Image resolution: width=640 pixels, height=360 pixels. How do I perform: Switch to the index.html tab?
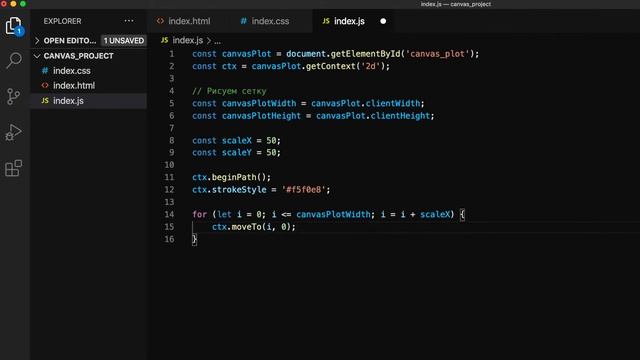tap(189, 21)
